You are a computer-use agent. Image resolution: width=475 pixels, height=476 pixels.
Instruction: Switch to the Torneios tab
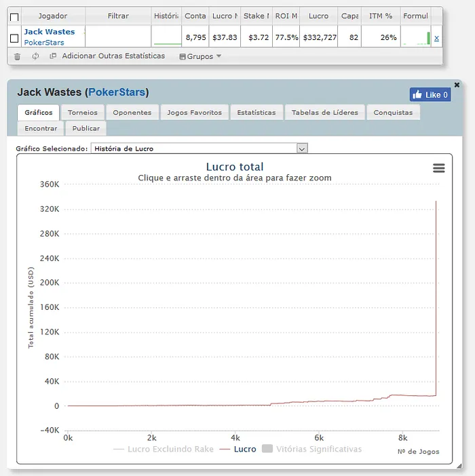point(82,113)
